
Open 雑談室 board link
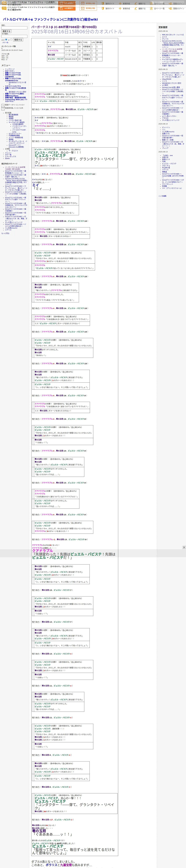point(11,117)
